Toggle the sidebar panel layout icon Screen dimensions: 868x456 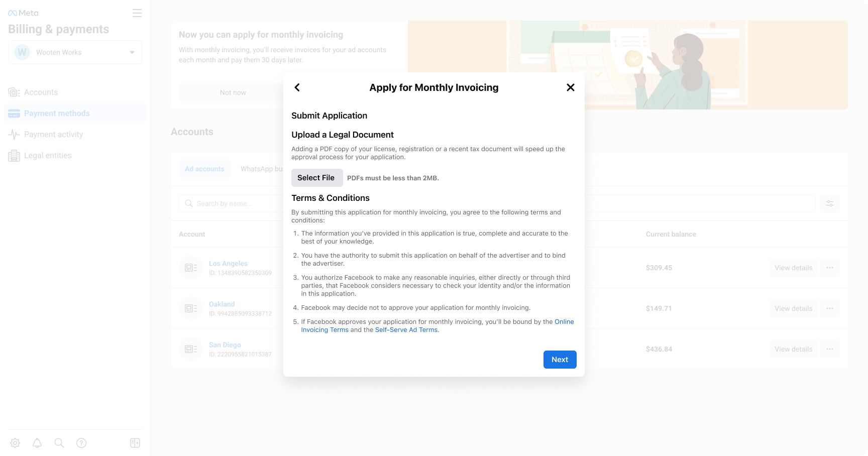[x=135, y=443]
